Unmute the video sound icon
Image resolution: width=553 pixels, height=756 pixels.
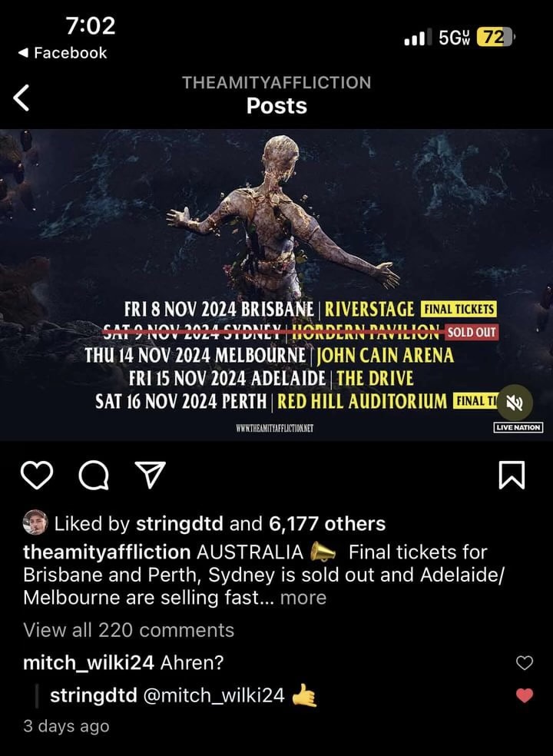pyautogui.click(x=515, y=403)
